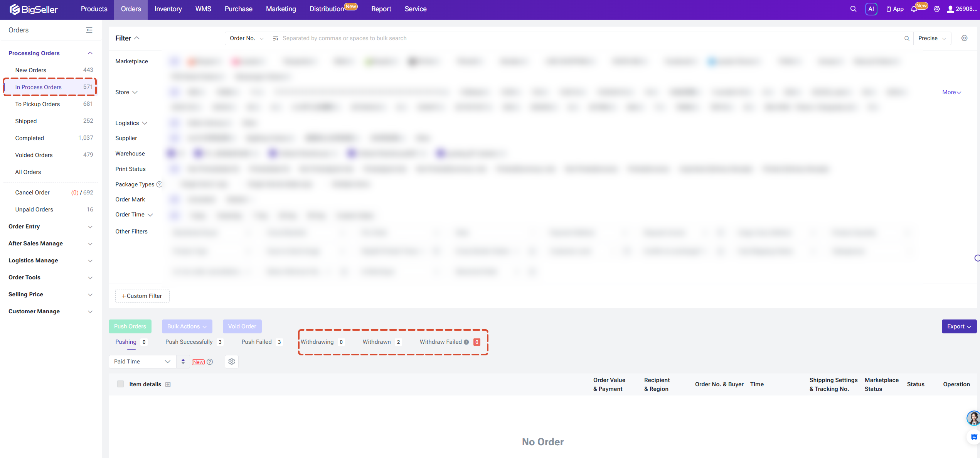This screenshot has height=458, width=980.
Task: Go to To Pickup Orders list
Action: 51,104
